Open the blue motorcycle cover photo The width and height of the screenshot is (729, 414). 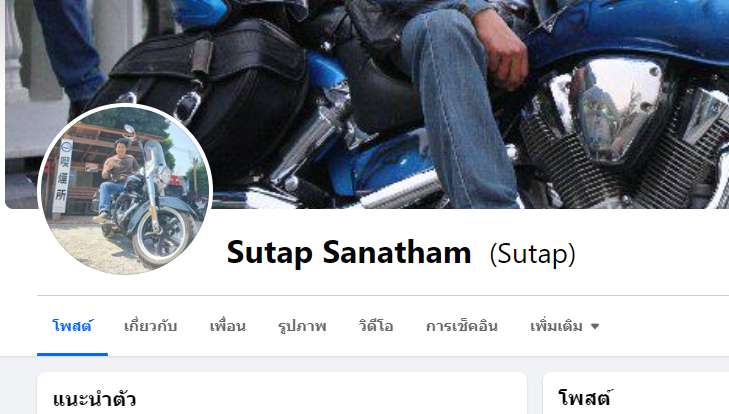[367, 104]
